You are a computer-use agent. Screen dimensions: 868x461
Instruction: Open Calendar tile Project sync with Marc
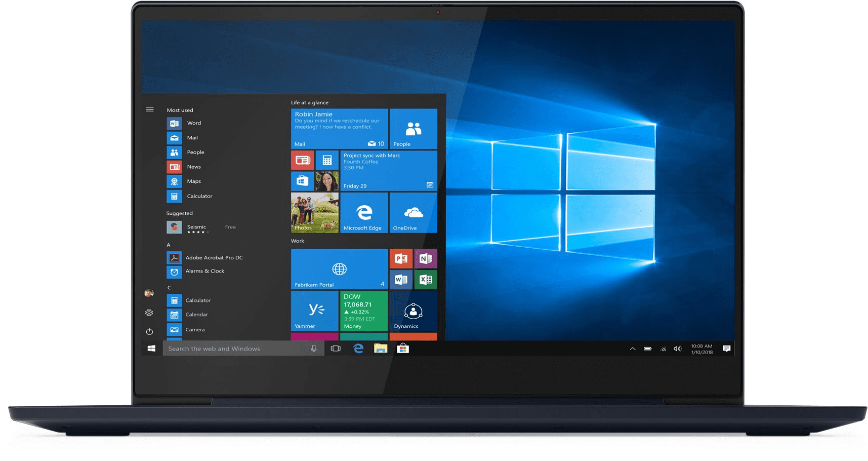[389, 171]
